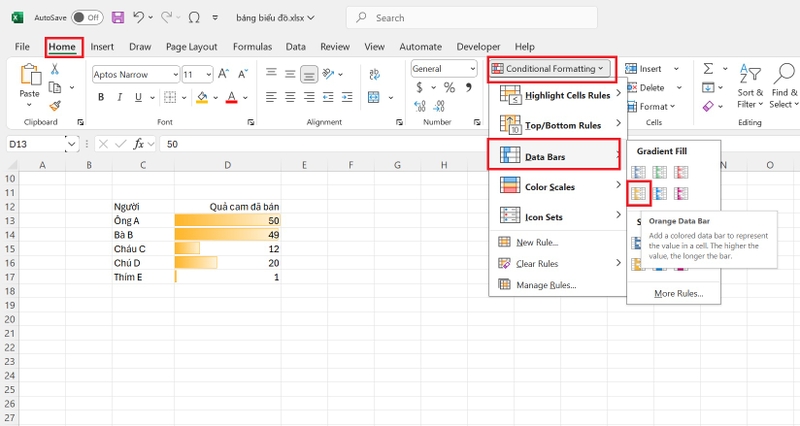800x426 pixels.
Task: Toggle Bold formatting
Action: [x=101, y=97]
